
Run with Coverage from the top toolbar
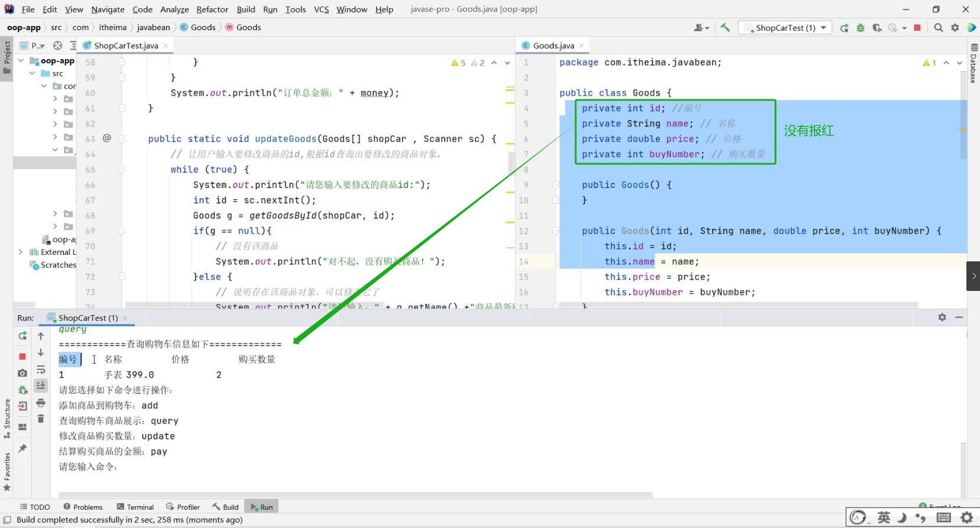877,28
